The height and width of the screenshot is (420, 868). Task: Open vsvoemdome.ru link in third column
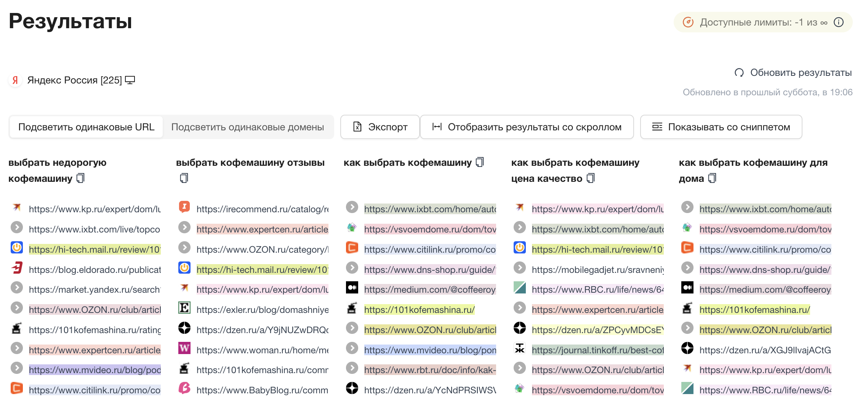point(430,229)
